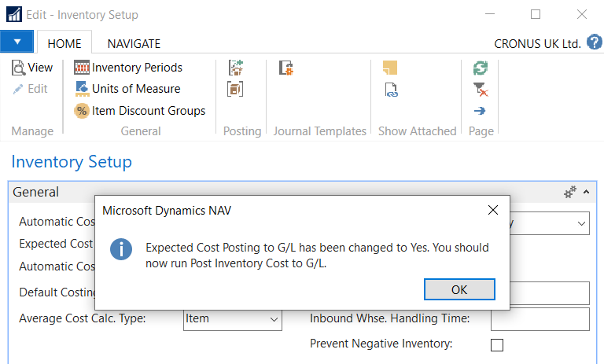Switch to the NAVIGATE tab
This screenshot has width=604, height=364.
point(134,44)
